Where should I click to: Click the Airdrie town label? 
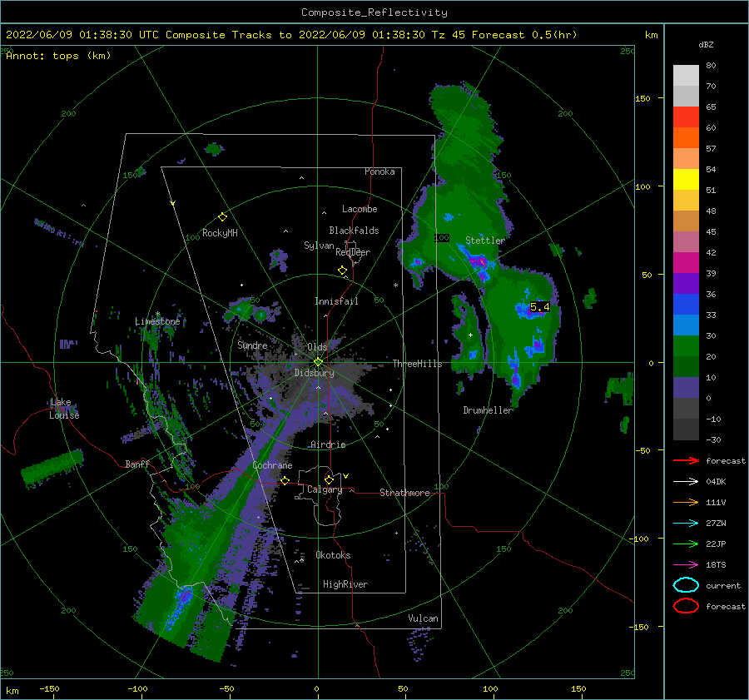click(x=328, y=444)
